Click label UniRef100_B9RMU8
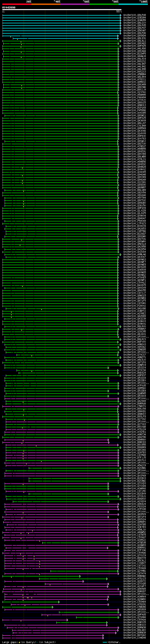This screenshot has width=150, height=644. click(135, 404)
